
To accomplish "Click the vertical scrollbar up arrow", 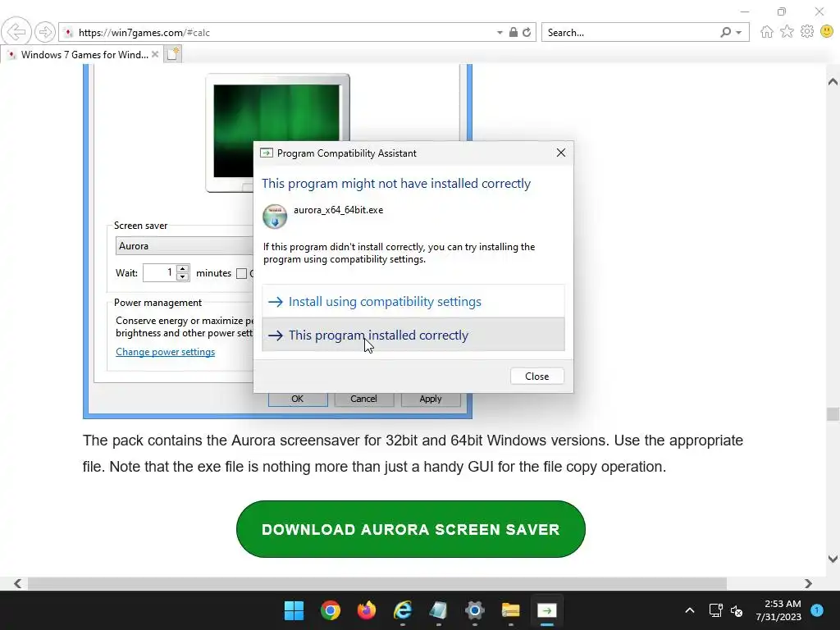I will click(x=833, y=82).
